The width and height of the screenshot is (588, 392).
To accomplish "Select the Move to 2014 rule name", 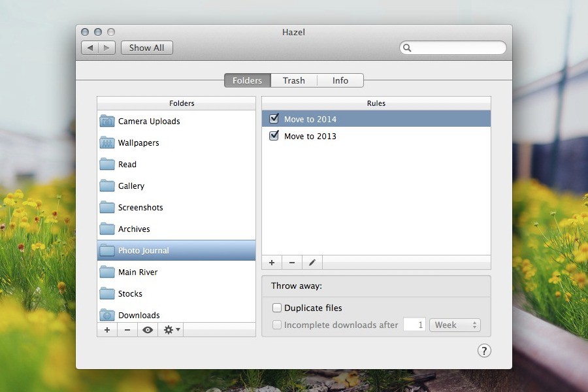I will tap(310, 120).
